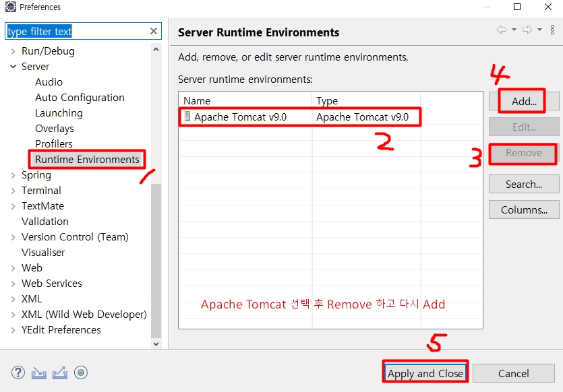This screenshot has height=392, width=563.
Task: Open the Visualiser preference page
Action: click(43, 253)
